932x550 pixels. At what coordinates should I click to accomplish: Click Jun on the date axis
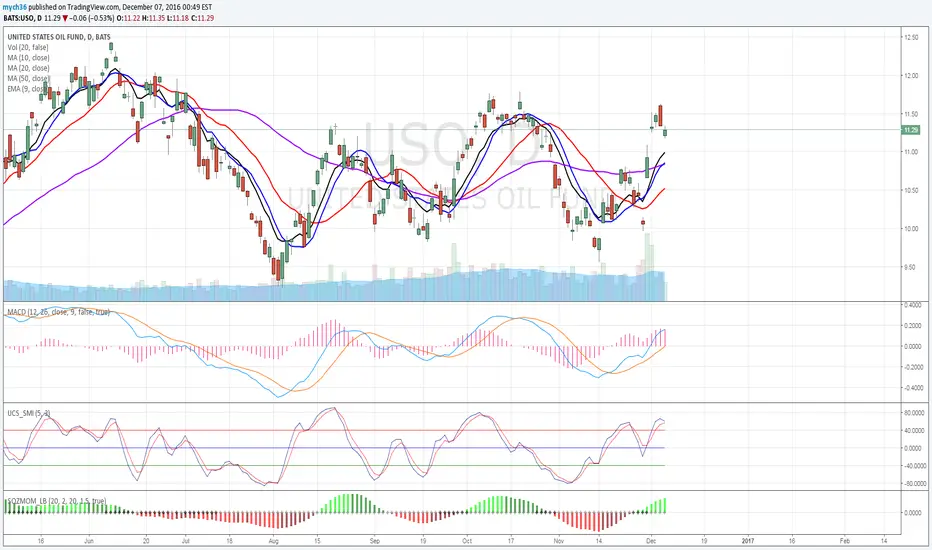pyautogui.click(x=89, y=541)
